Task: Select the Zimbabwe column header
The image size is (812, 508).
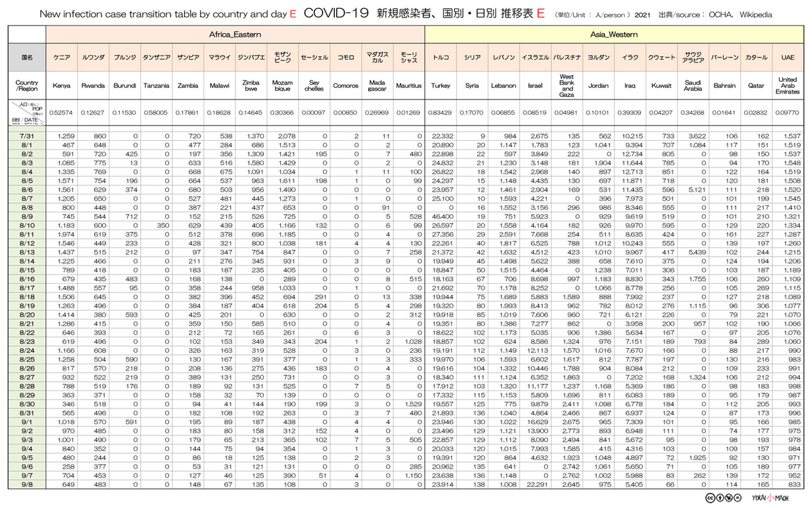Action: click(251, 86)
